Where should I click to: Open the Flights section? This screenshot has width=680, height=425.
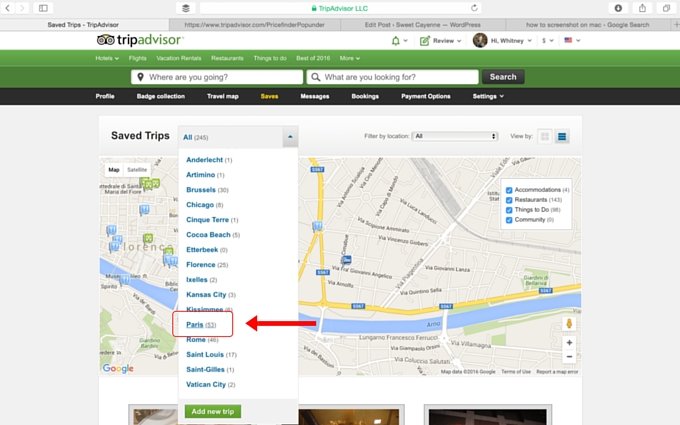coord(137,58)
